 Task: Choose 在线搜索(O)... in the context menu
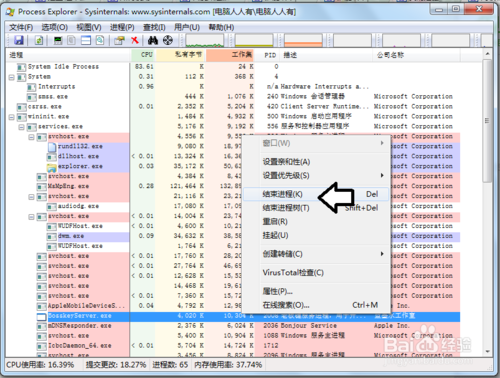click(316, 305)
